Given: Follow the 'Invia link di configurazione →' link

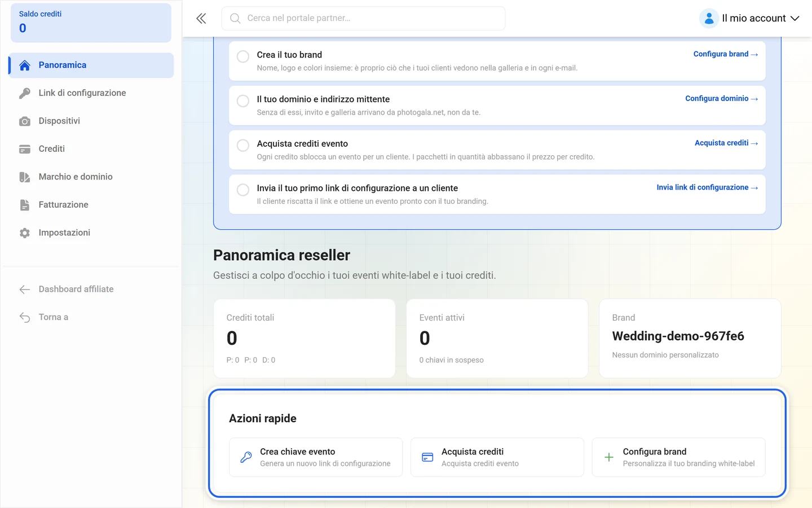Looking at the screenshot, I should pyautogui.click(x=707, y=188).
